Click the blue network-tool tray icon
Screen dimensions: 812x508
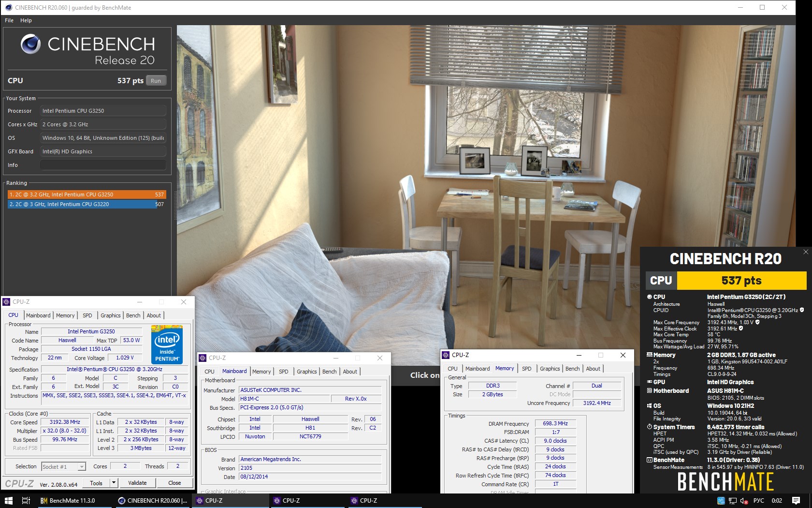(x=721, y=501)
